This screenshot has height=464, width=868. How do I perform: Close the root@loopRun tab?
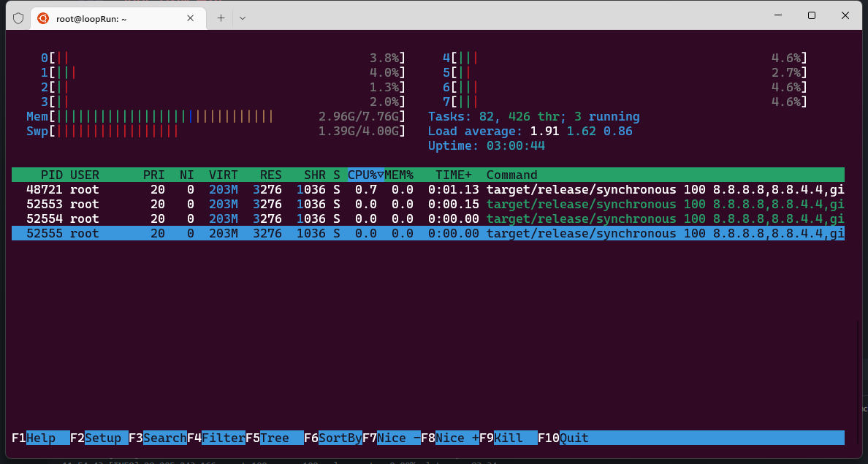click(191, 18)
